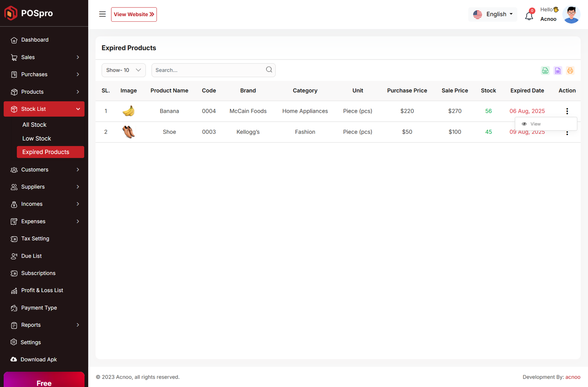Open the three-dot action menu for Banana
This screenshot has height=387, width=588.
click(567, 111)
